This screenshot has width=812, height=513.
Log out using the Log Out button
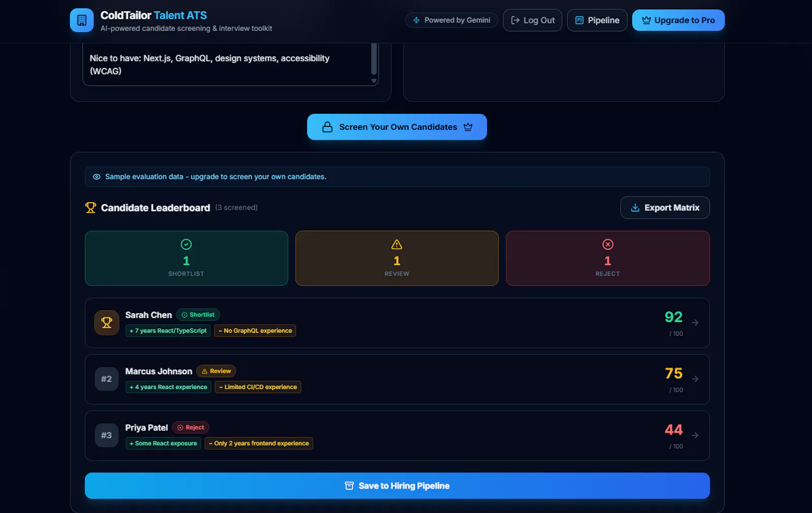tap(532, 20)
